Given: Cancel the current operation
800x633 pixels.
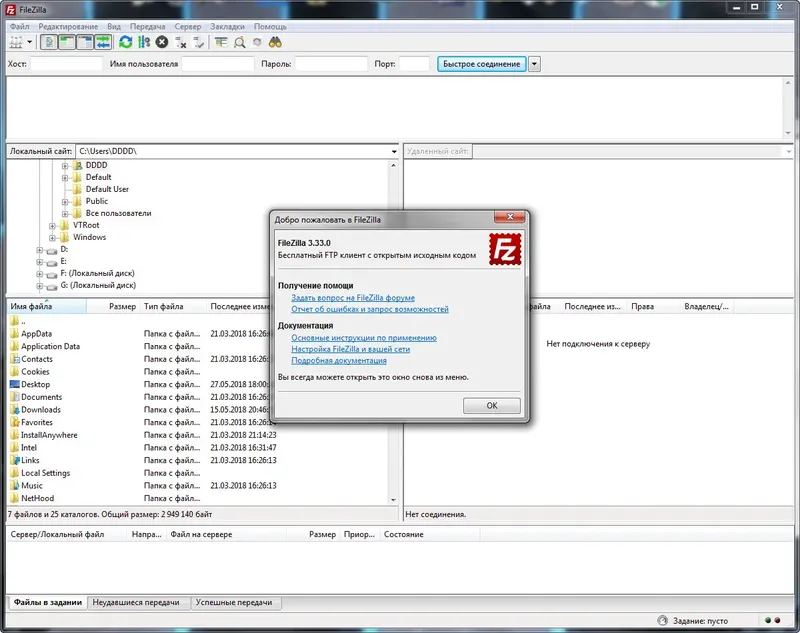Looking at the screenshot, I should click(163, 42).
